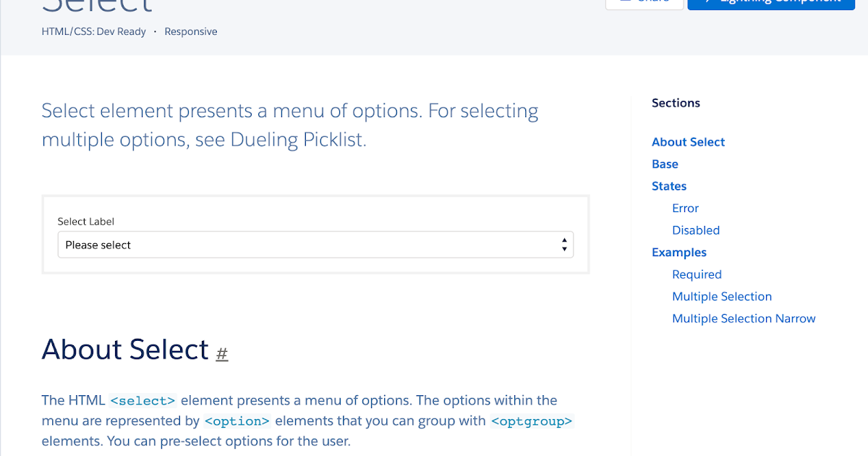Open the Base section link

(x=664, y=164)
